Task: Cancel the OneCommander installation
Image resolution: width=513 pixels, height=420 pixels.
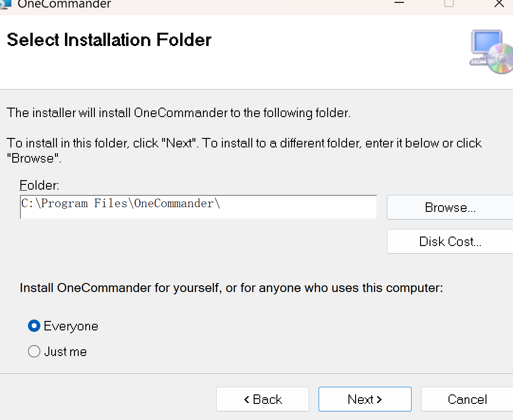Action: (x=467, y=399)
